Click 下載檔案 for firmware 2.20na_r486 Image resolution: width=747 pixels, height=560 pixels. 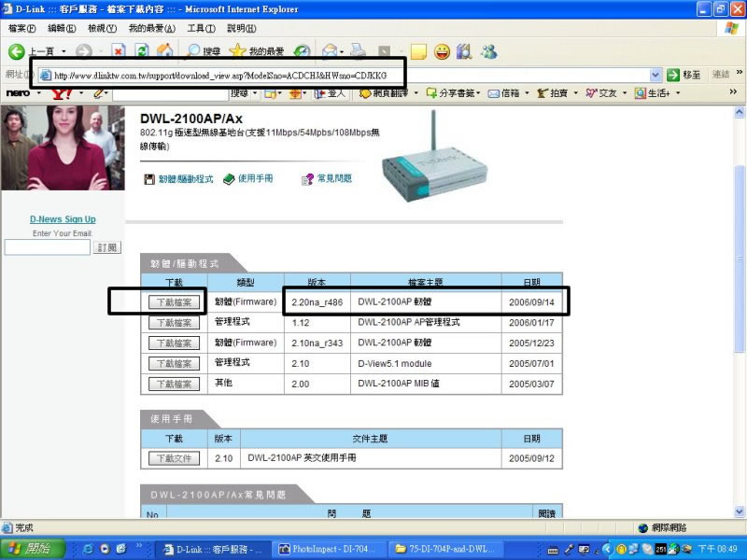click(174, 302)
